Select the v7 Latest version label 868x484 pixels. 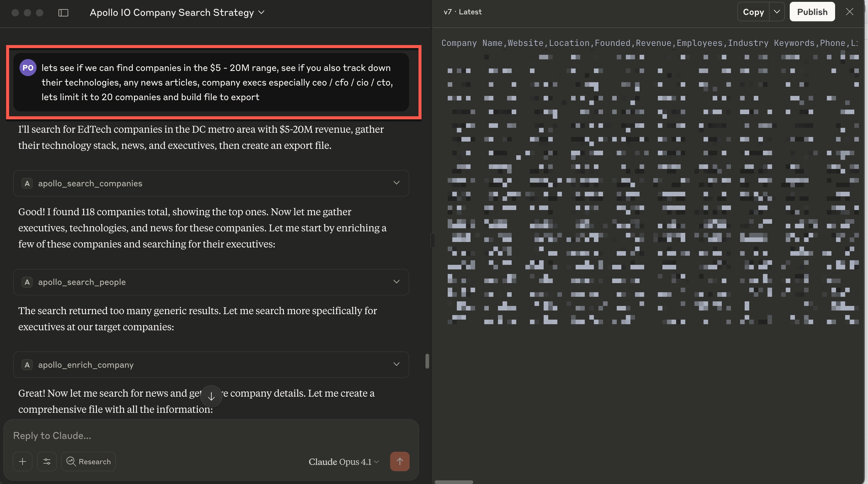[462, 12]
